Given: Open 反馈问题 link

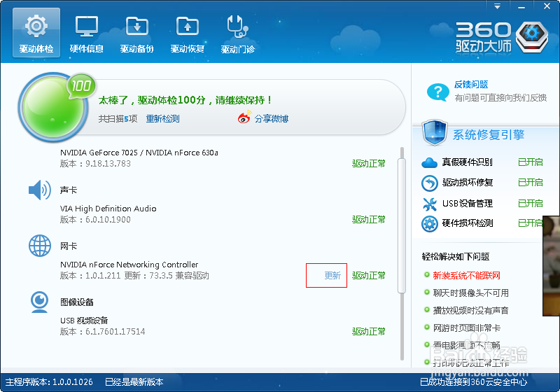Looking at the screenshot, I should [471, 85].
